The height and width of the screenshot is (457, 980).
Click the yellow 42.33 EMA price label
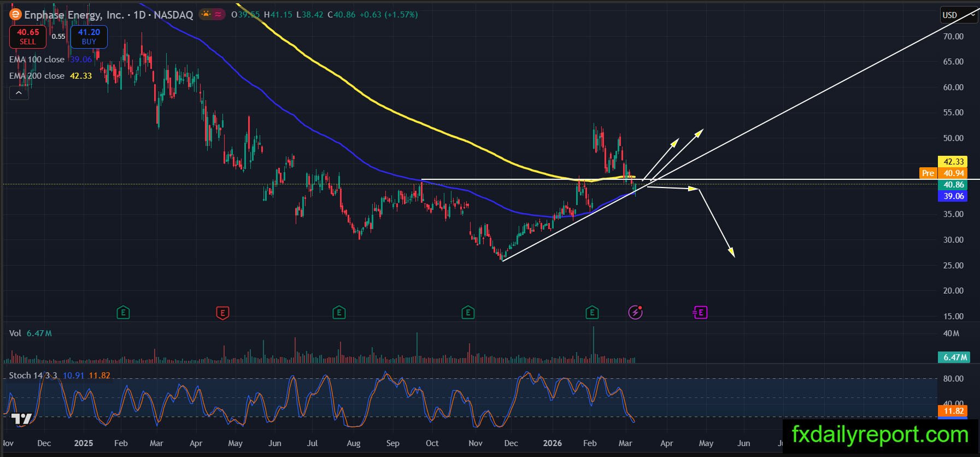(x=953, y=162)
